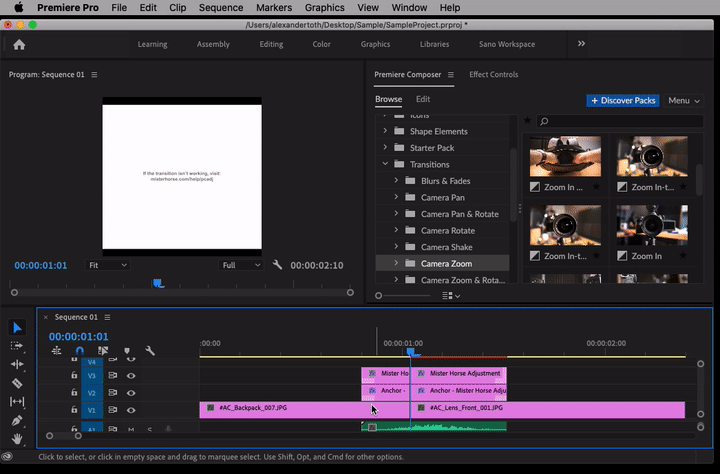This screenshot has width=720, height=474.
Task: Click the Discover Packs button
Action: 623,101
